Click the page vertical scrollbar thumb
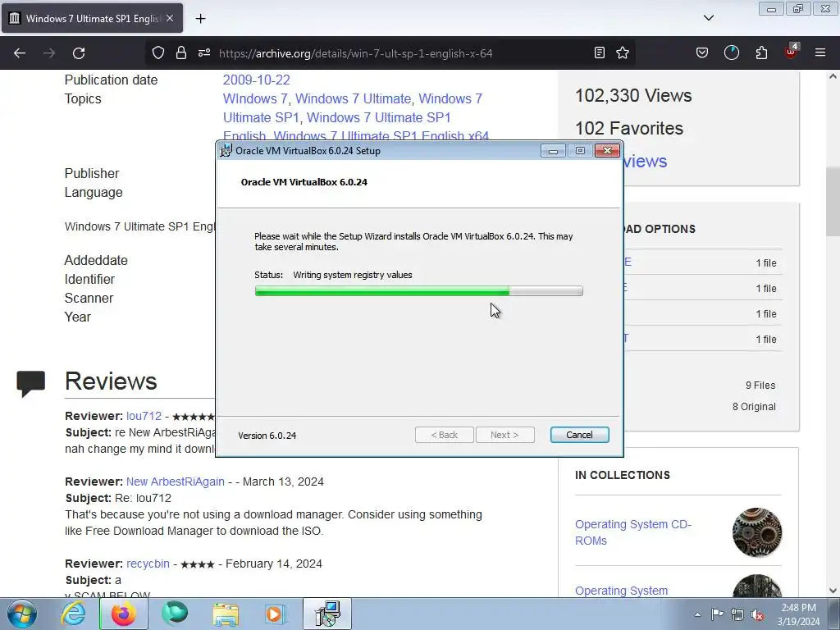Viewport: 840px width, 630px height. [x=833, y=202]
